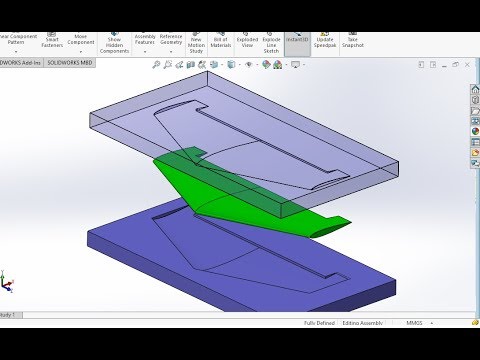Open Linear Component Pattern tool
480x360 pixels.
coord(17,39)
